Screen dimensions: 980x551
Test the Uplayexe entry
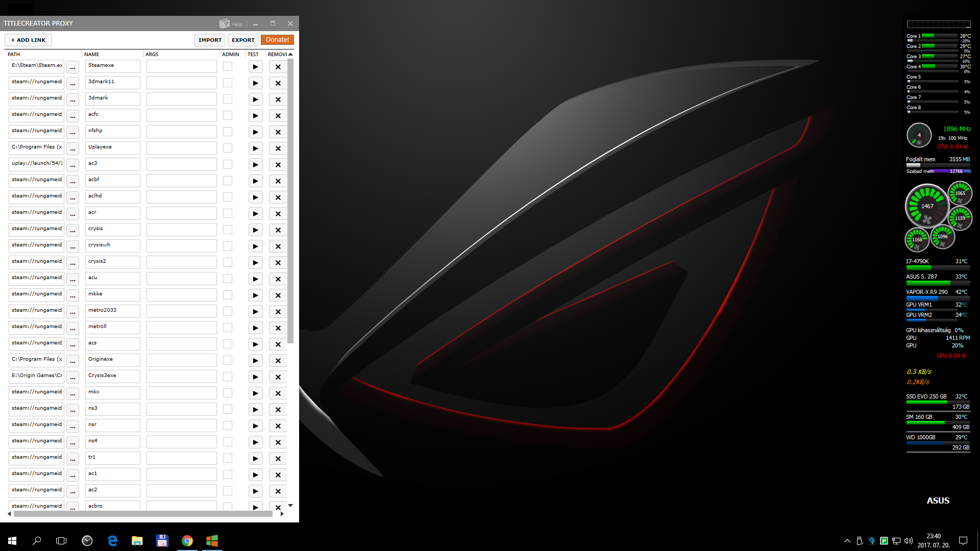[x=255, y=148]
